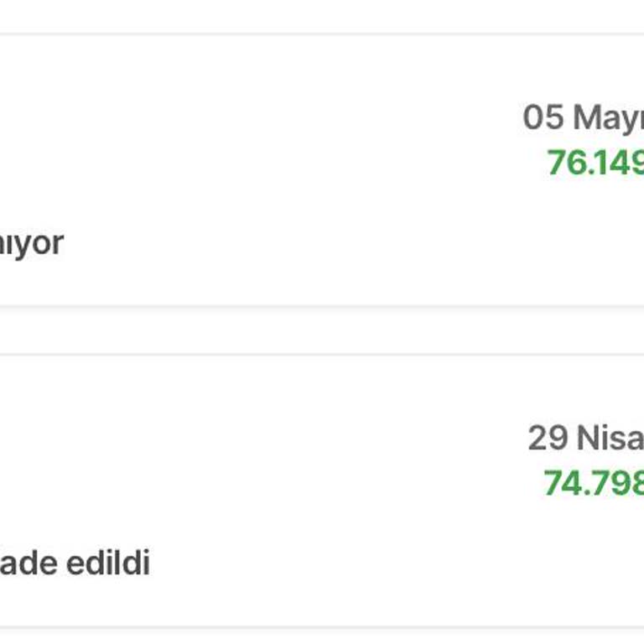Click the white strip above the first card
This screenshot has width=644, height=644.
(x=322, y=15)
